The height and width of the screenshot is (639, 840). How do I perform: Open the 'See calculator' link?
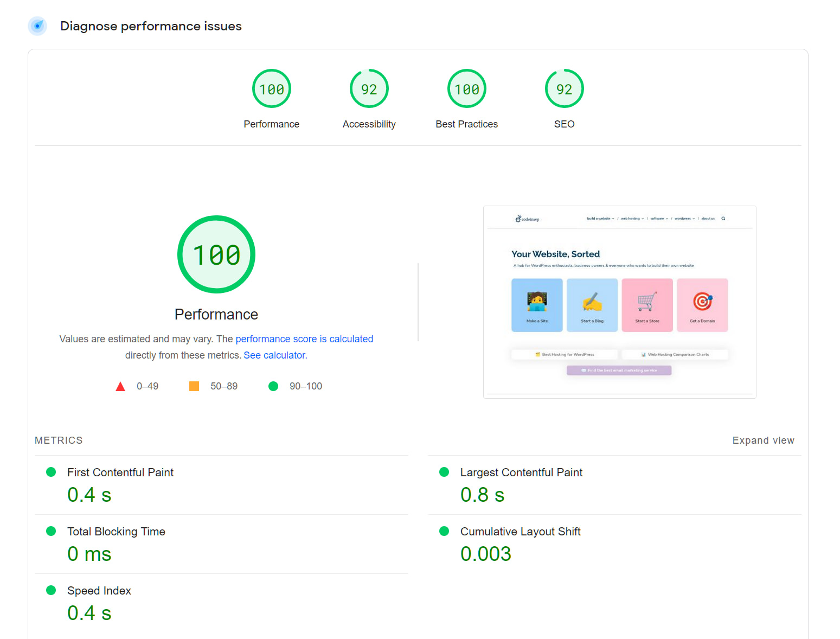click(x=274, y=355)
